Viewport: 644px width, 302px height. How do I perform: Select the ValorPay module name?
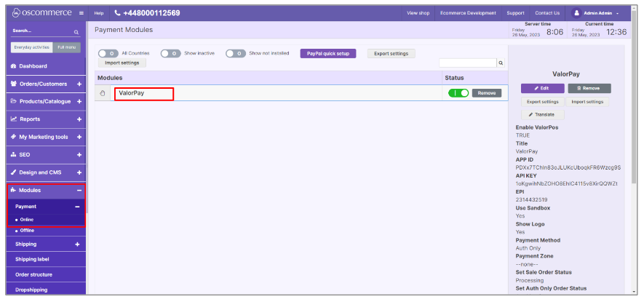click(132, 93)
